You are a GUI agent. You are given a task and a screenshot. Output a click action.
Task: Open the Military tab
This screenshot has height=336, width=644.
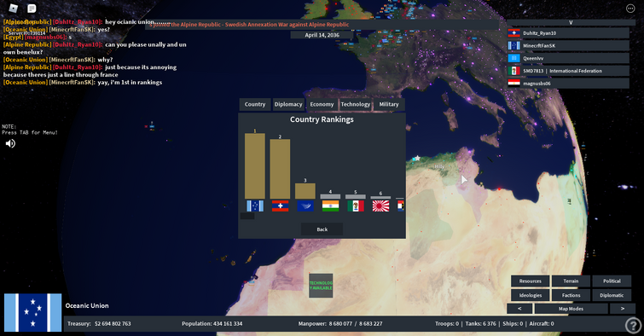389,104
